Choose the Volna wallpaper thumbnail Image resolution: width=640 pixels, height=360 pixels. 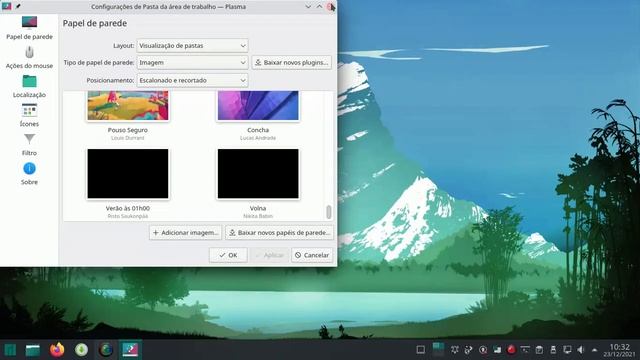pos(258,174)
